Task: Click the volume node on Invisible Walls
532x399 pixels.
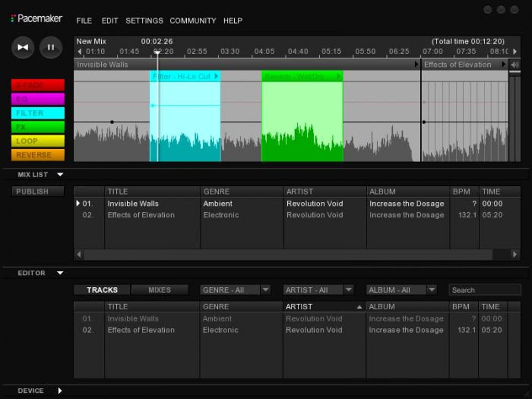Action: point(112,122)
